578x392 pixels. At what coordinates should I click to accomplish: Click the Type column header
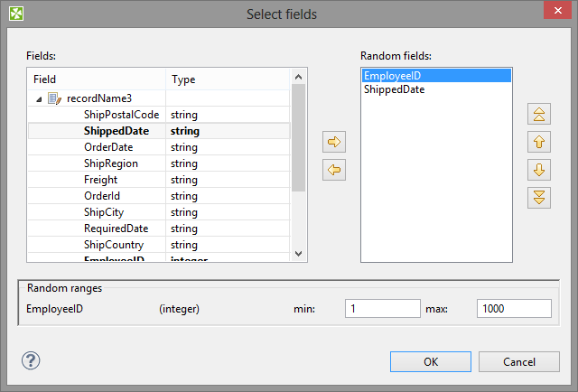click(x=228, y=79)
